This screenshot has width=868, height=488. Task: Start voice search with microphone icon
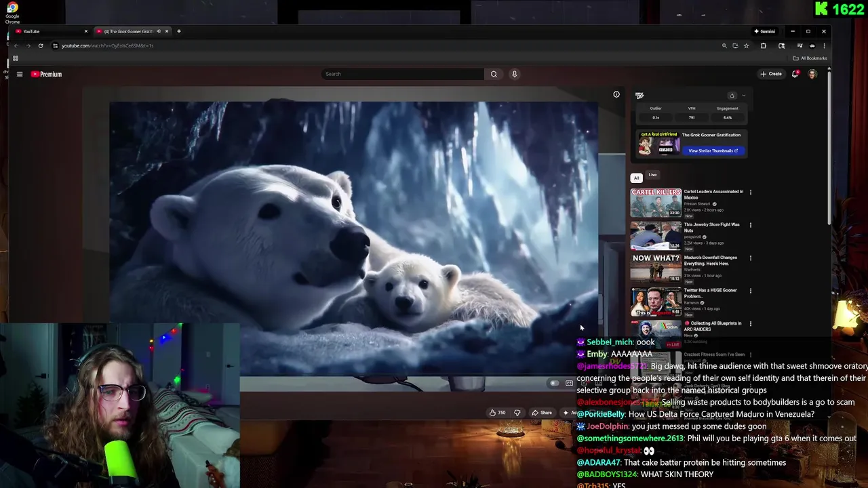(515, 74)
